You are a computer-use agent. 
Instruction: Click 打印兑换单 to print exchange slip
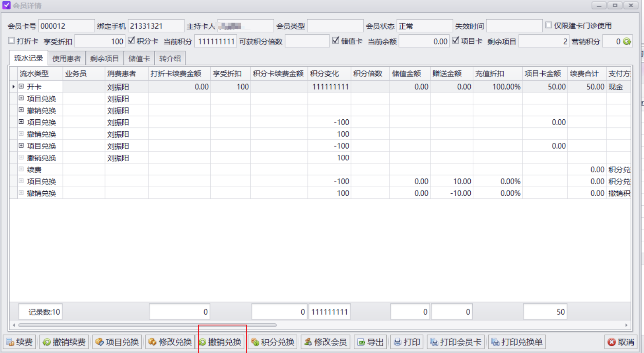(517, 342)
